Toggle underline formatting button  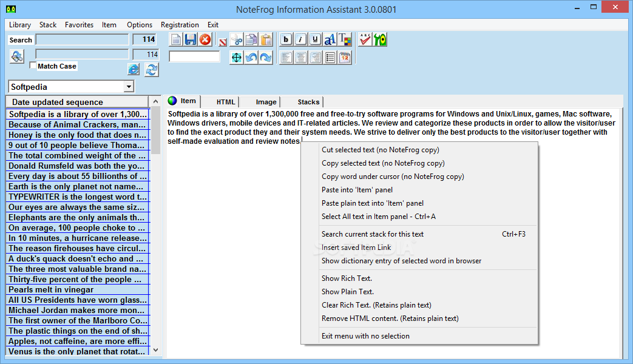click(315, 39)
